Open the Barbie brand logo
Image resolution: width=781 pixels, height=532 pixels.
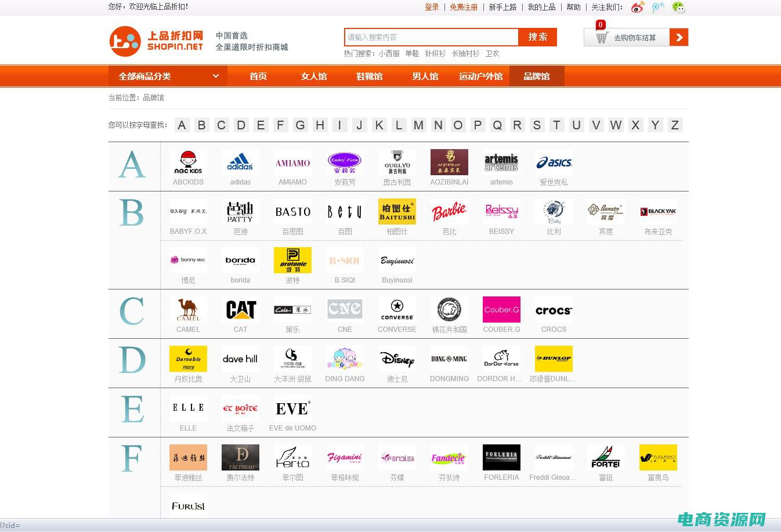(449, 212)
